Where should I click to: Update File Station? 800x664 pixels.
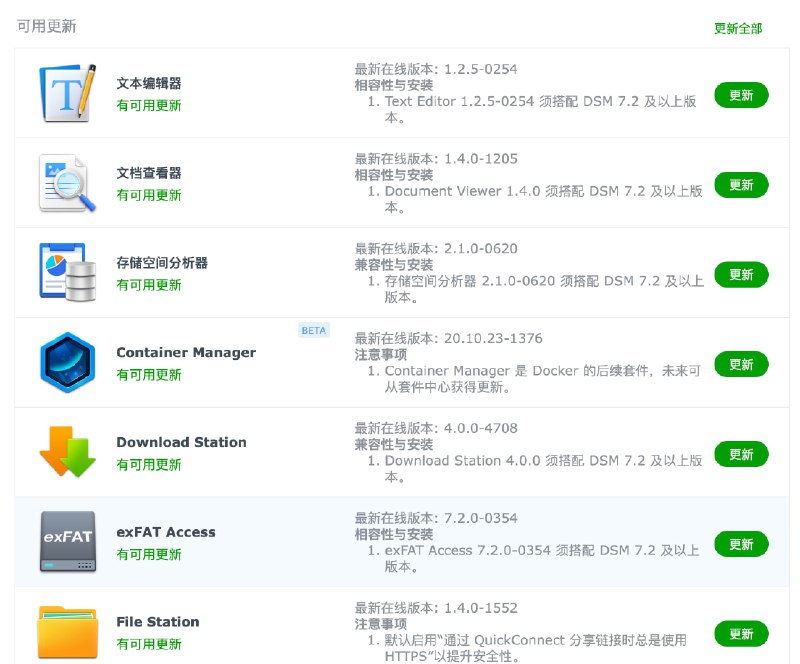[x=741, y=633]
